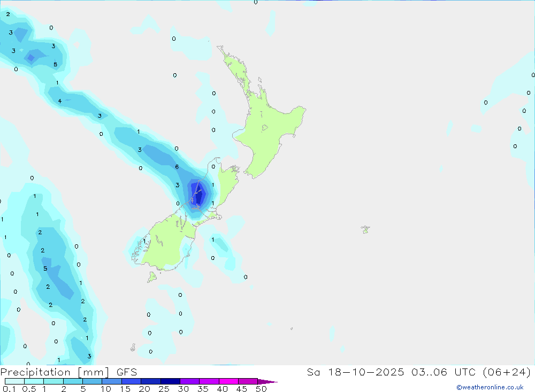
Task: Open the weatheronline.co.uk copyright link
Action: click(x=490, y=387)
